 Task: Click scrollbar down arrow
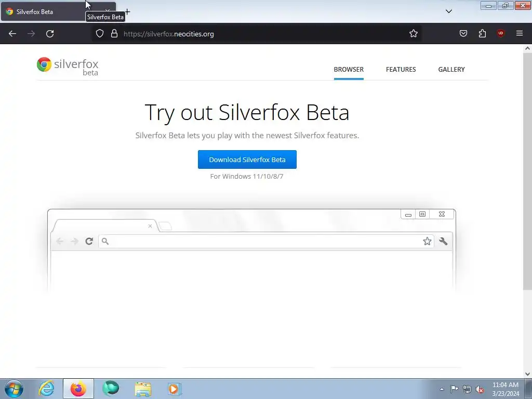coord(527,374)
